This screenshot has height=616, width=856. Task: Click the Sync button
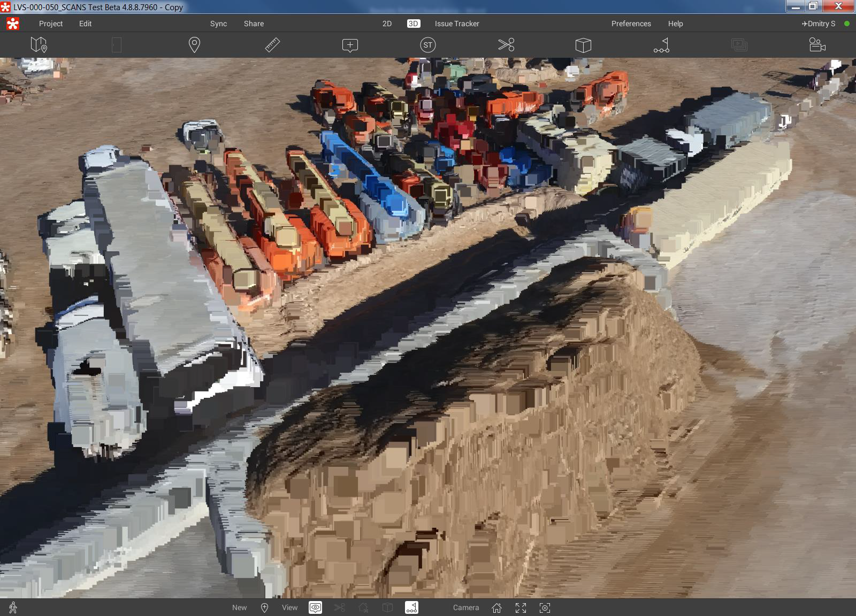(x=218, y=24)
